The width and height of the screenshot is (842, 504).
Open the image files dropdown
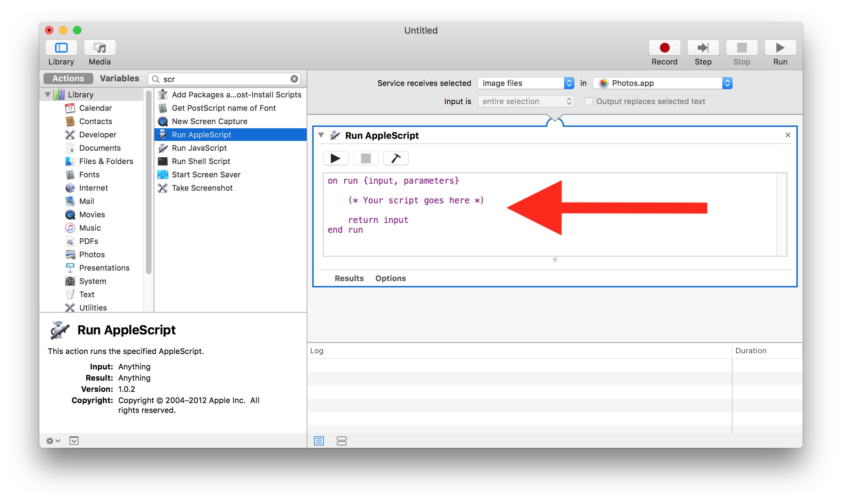(526, 83)
